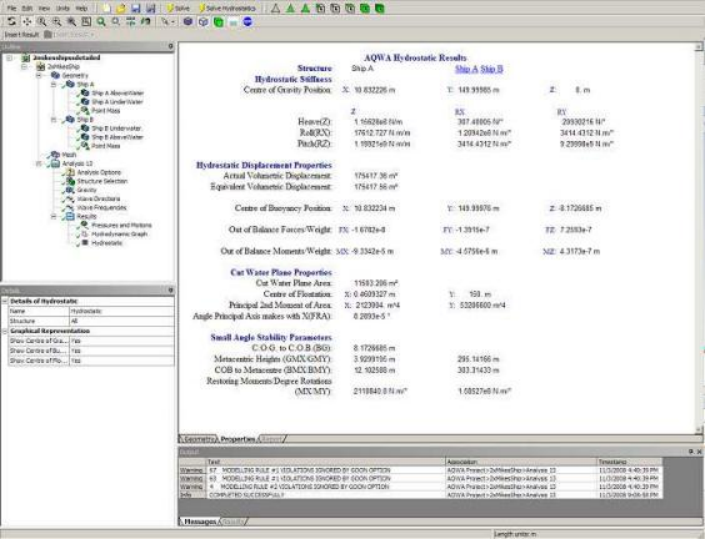705x539 pixels.
Task: Switch to the Messages tab
Action: [x=200, y=521]
